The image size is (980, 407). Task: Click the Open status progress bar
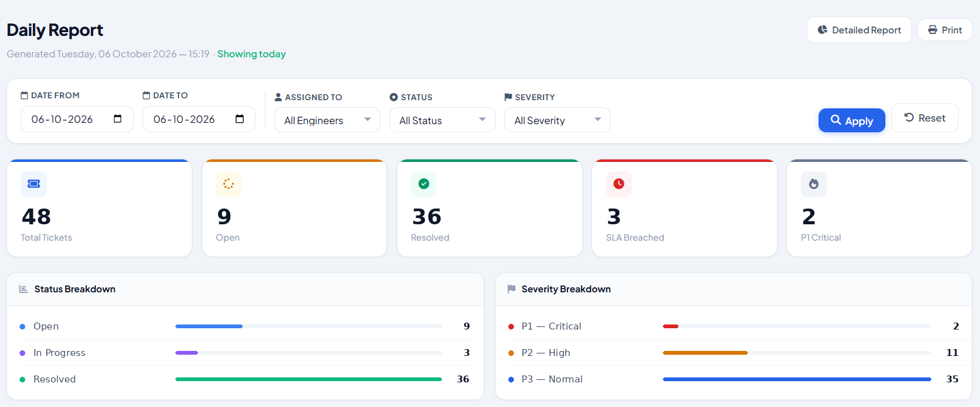[x=308, y=326]
